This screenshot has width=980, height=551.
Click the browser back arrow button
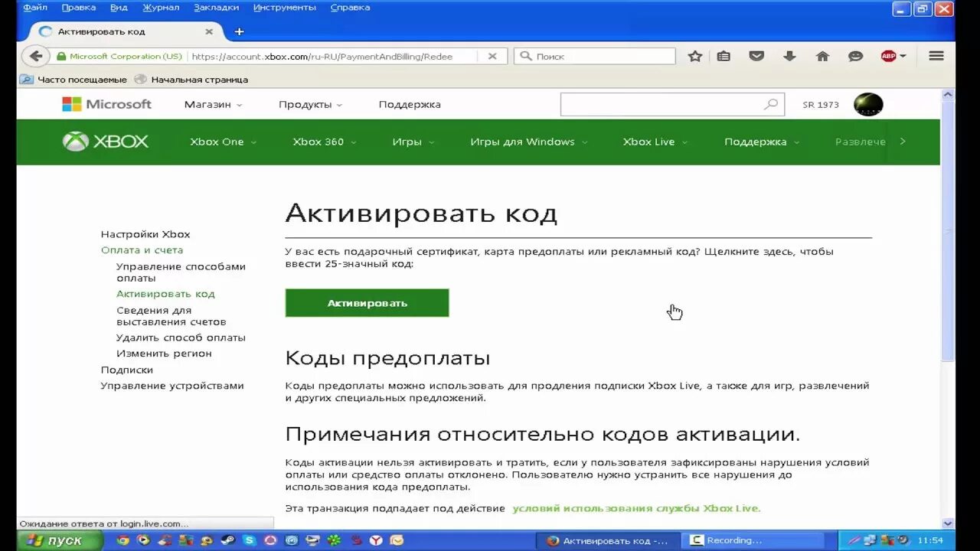pos(35,56)
